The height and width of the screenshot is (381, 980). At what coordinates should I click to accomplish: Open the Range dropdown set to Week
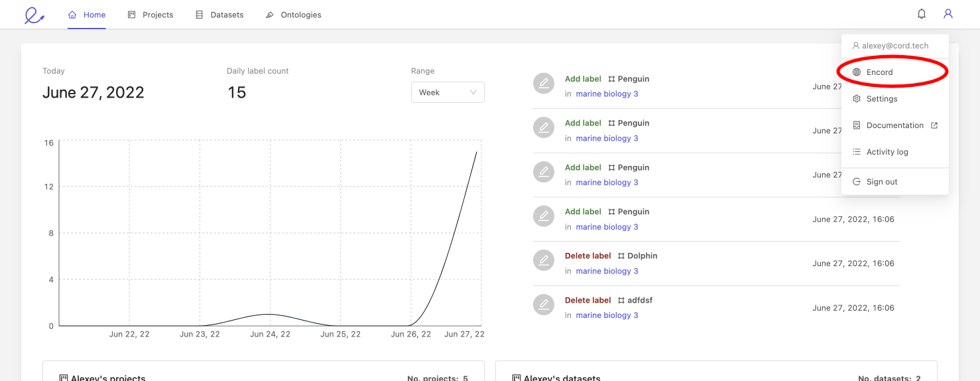(448, 92)
